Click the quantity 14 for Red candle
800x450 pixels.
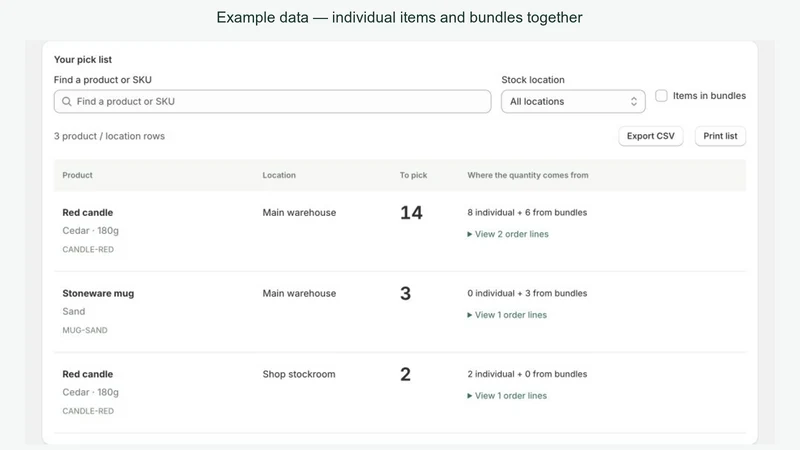[411, 213]
